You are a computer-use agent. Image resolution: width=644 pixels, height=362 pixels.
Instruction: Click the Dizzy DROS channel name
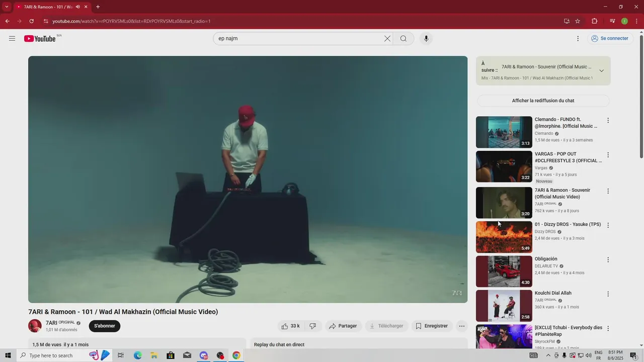pos(545,232)
